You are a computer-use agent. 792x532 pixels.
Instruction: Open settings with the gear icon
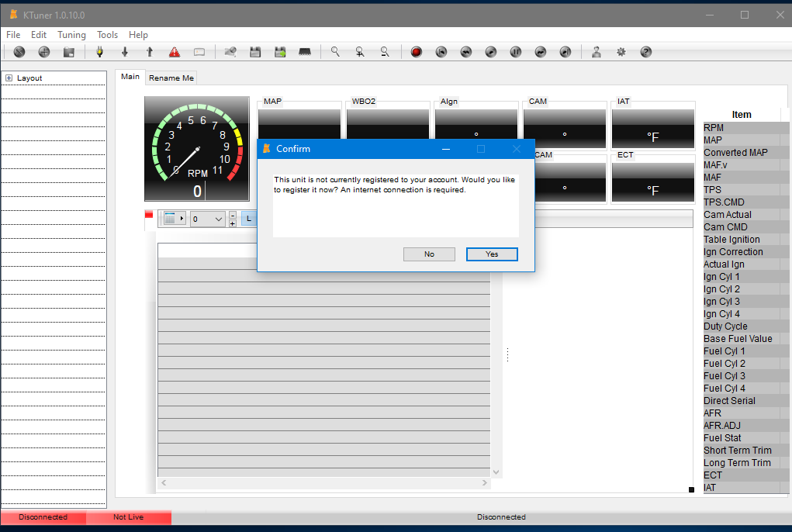(621, 52)
